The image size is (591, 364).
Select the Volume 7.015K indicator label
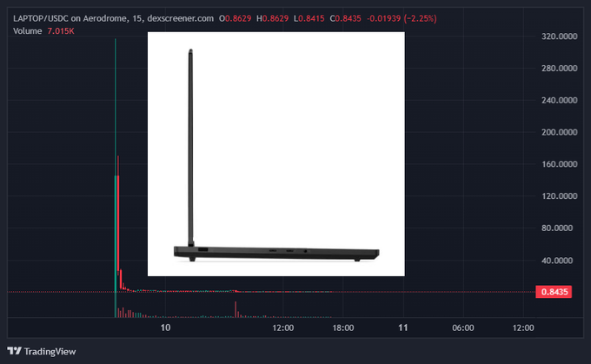coord(43,31)
